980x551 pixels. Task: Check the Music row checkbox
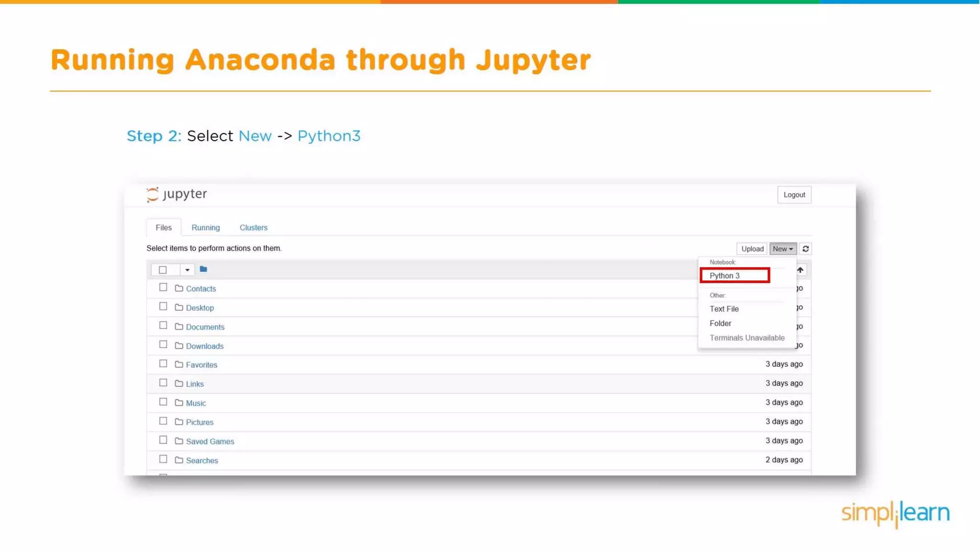click(163, 402)
